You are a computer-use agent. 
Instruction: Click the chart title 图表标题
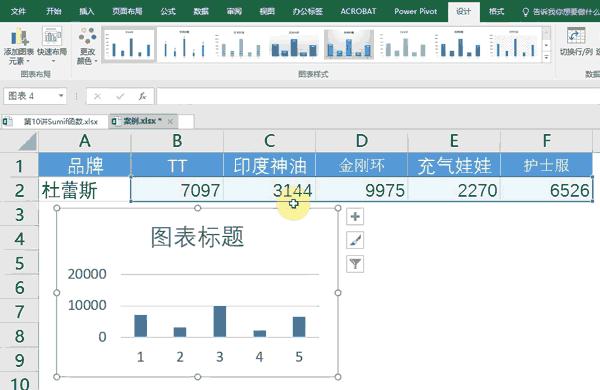[x=197, y=237]
